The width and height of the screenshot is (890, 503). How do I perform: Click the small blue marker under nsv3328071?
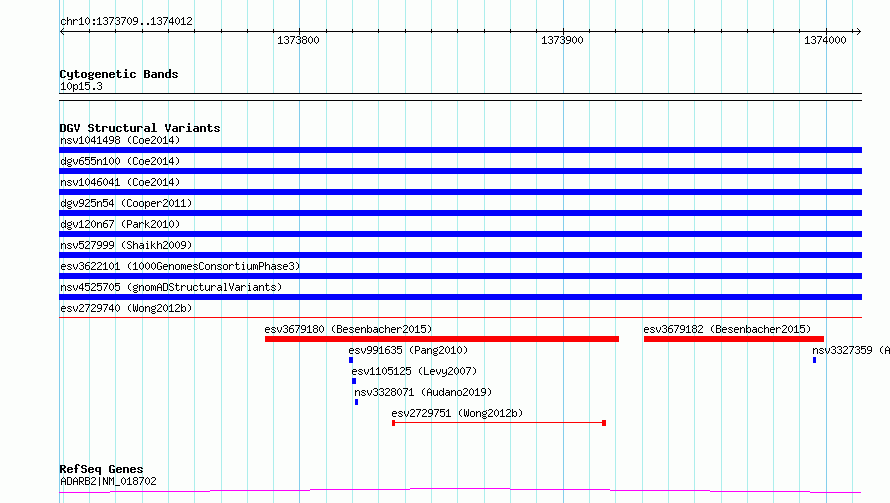click(356, 402)
